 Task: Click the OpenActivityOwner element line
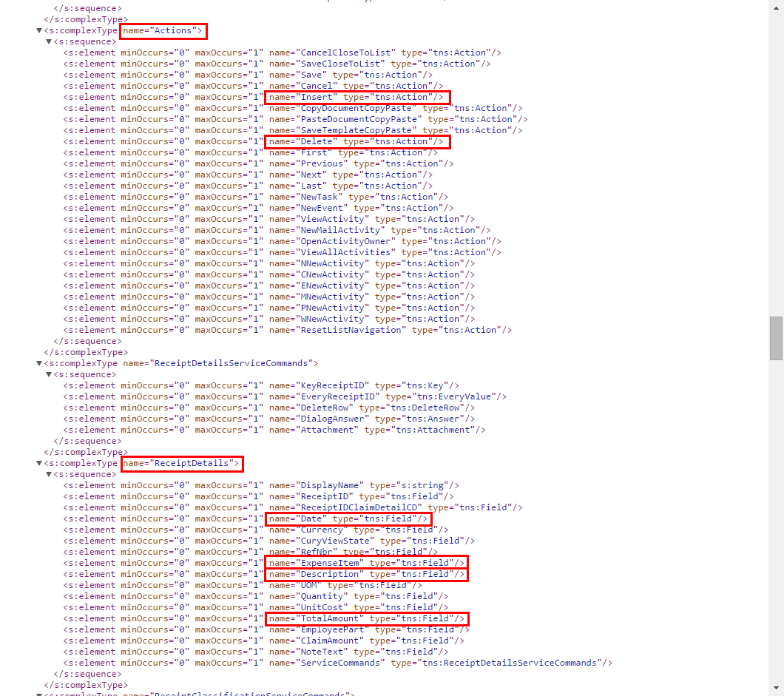tap(283, 242)
